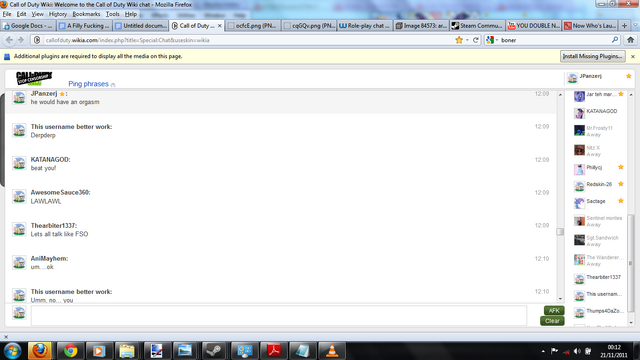Click the user list scrollbar down arrow
Image resolution: width=640 pixels, height=360 pixels.
631,323
